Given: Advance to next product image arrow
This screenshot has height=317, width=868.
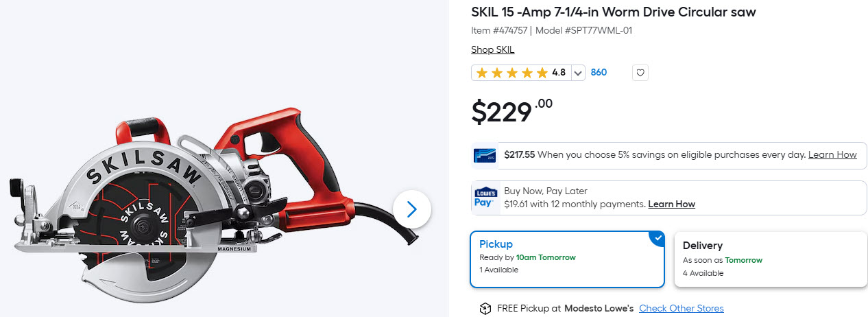Looking at the screenshot, I should (412, 209).
